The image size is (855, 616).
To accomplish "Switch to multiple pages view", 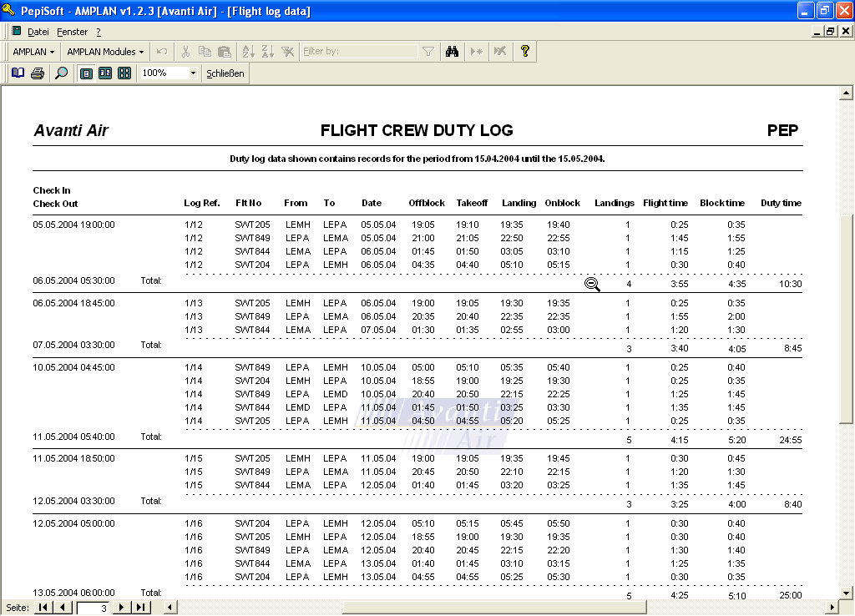I will [124, 73].
